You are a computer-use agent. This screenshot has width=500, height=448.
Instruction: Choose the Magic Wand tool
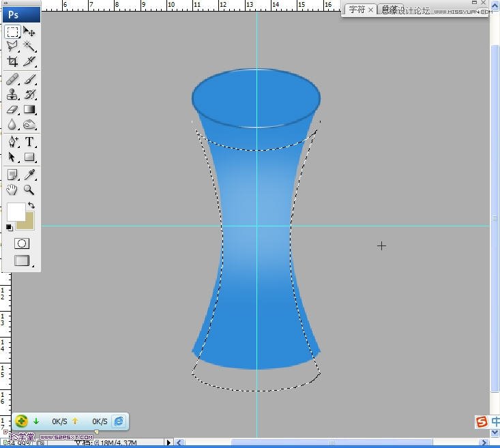tap(29, 46)
